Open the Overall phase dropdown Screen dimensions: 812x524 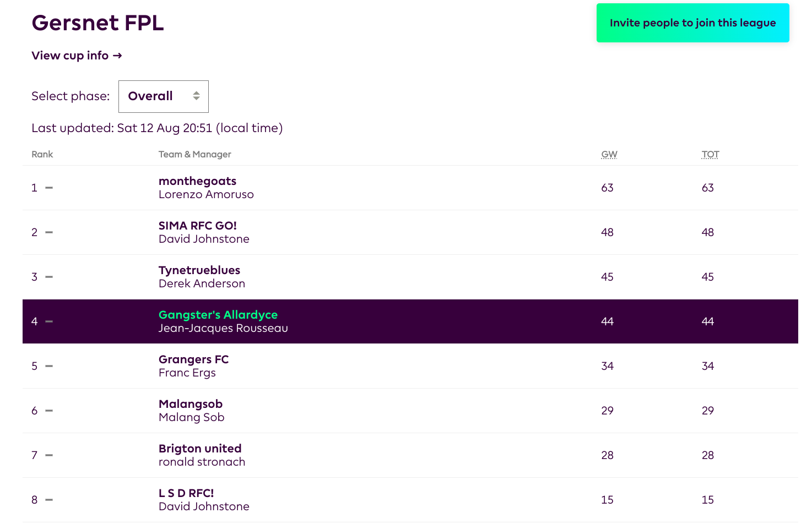coord(164,96)
